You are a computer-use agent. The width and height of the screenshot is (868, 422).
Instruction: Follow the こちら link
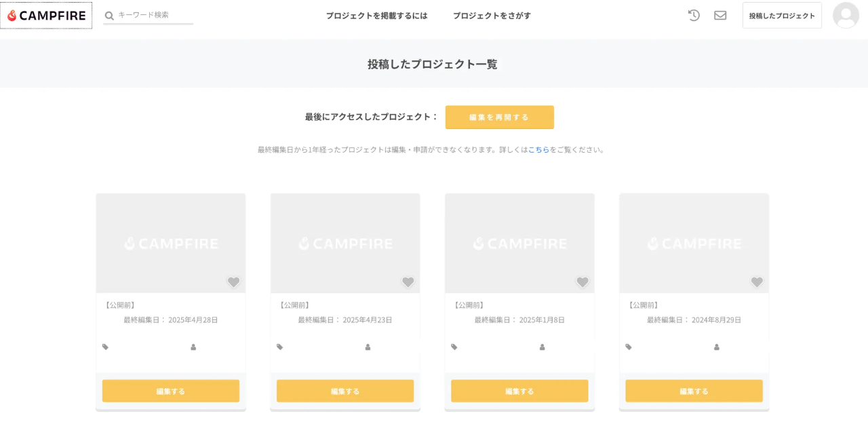(538, 150)
